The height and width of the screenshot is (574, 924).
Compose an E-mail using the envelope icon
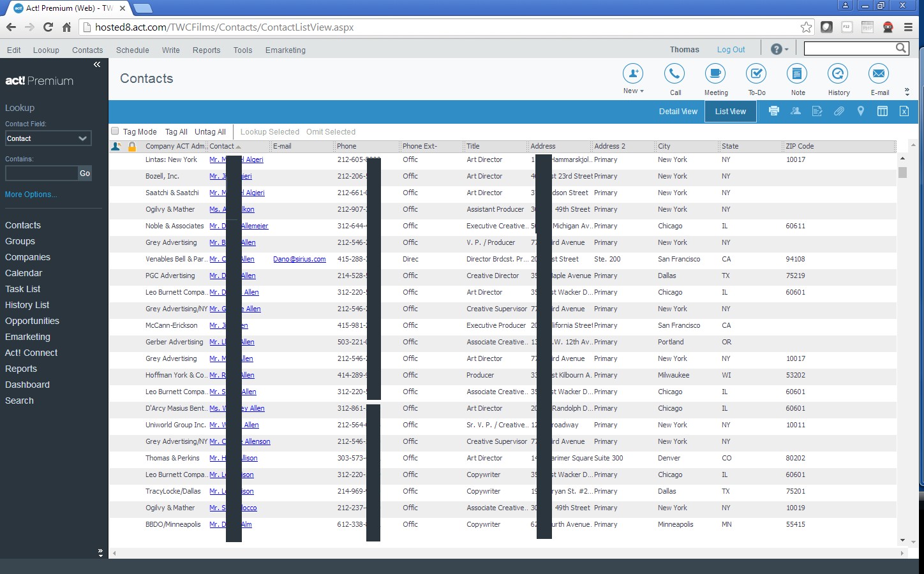pyautogui.click(x=879, y=73)
